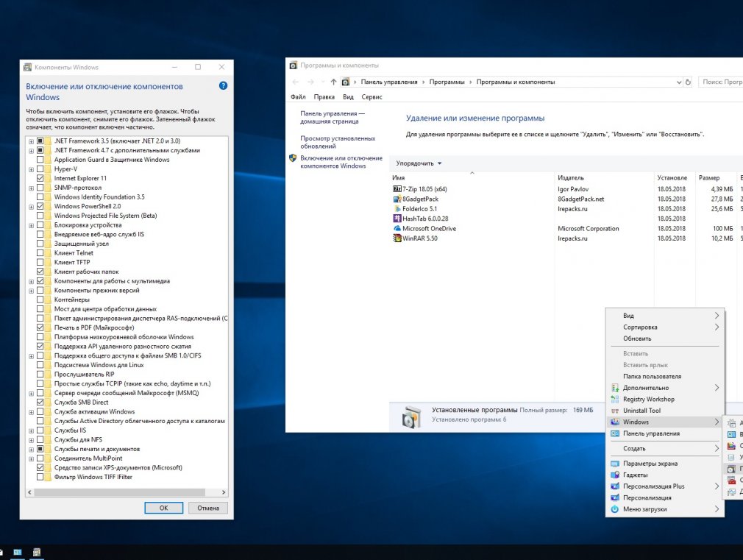Sort by the Издатель column header
This screenshot has height=560, width=743.
(604, 178)
